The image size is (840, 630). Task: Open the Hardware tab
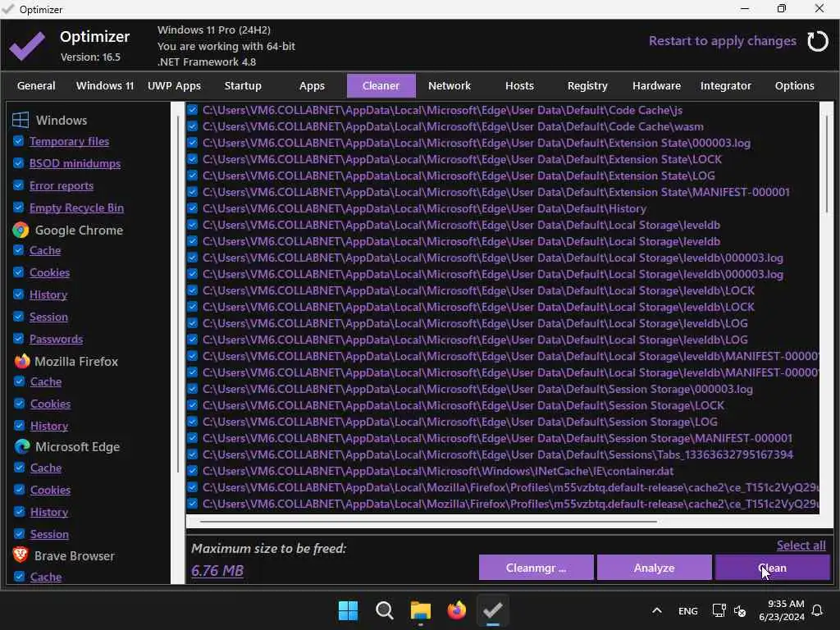(x=656, y=85)
